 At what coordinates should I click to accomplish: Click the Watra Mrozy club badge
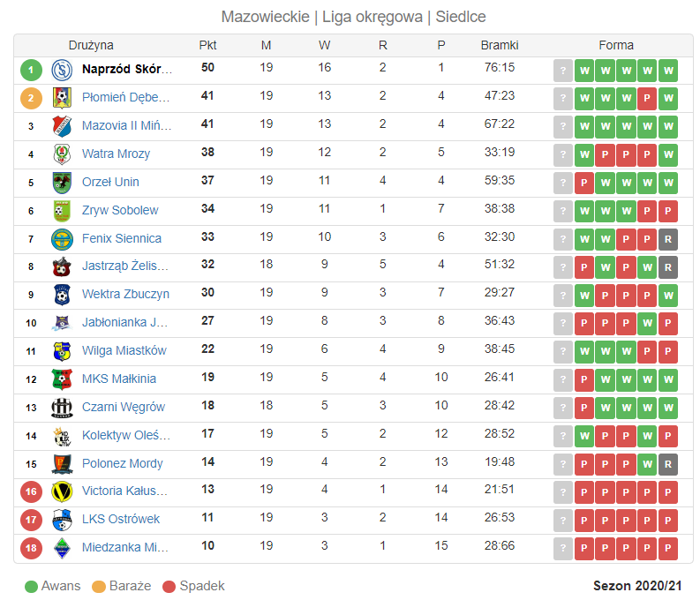point(62,154)
